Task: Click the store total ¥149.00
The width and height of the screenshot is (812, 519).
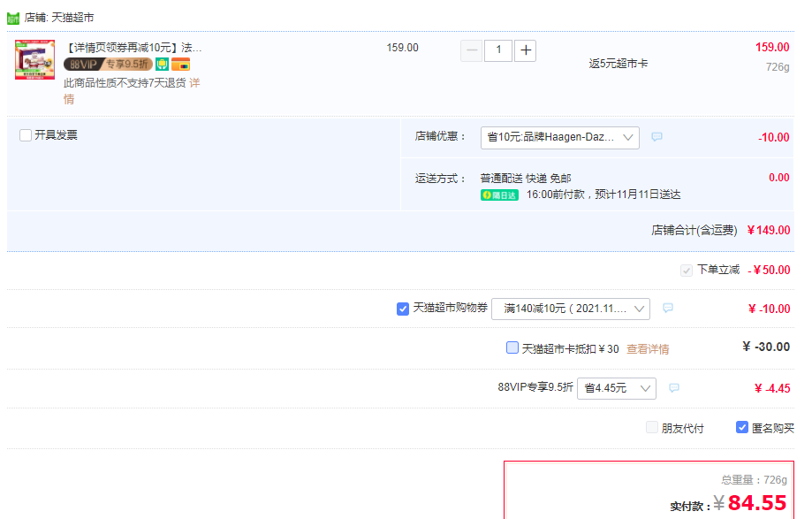Action: 769,231
